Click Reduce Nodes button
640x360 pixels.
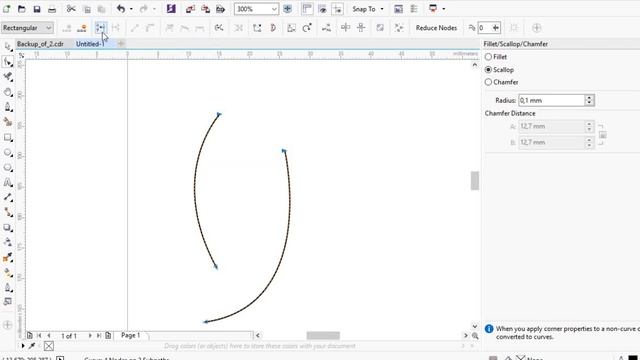436,28
